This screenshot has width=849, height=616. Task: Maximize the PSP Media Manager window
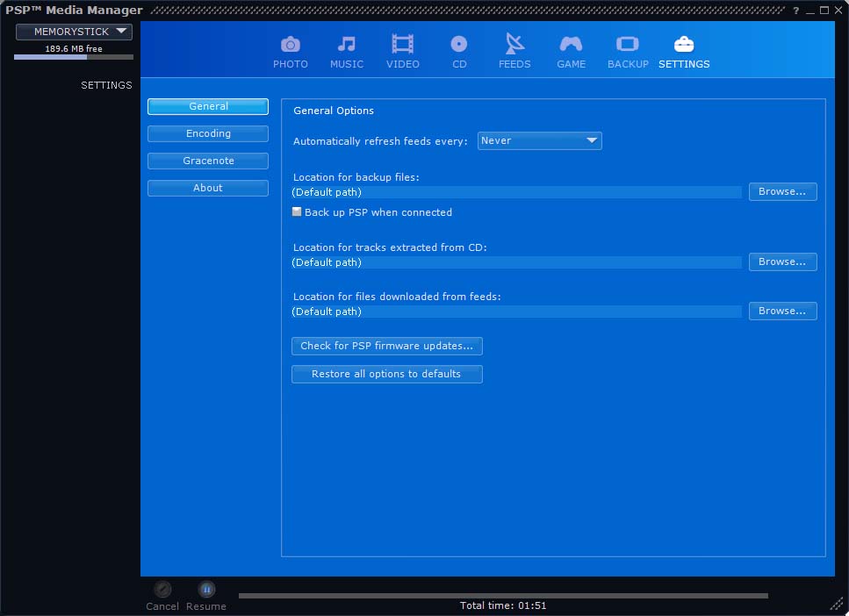coord(824,11)
